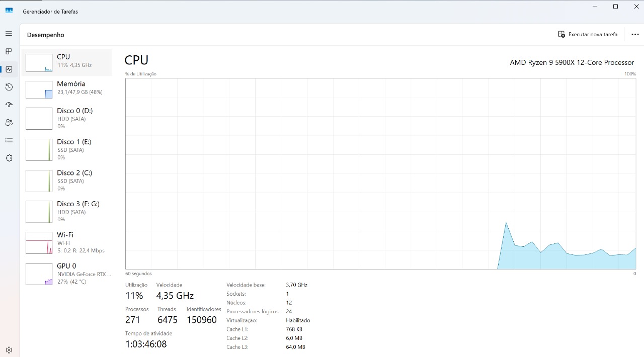Click the AMD Ryzen 9 5900X processor name
This screenshot has width=644, height=357.
point(572,62)
